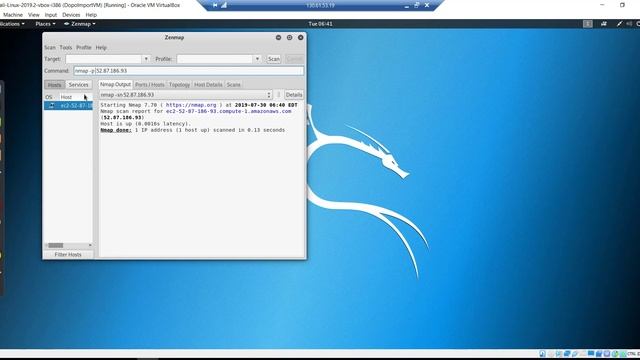Click the VirtualBox network status icon
This screenshot has height=360, width=640.
point(567,353)
